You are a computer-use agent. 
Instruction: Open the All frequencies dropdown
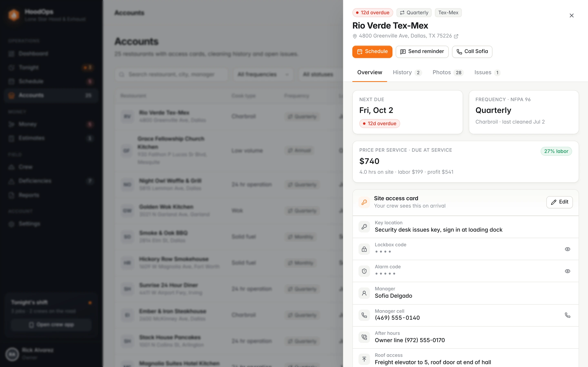(263, 74)
